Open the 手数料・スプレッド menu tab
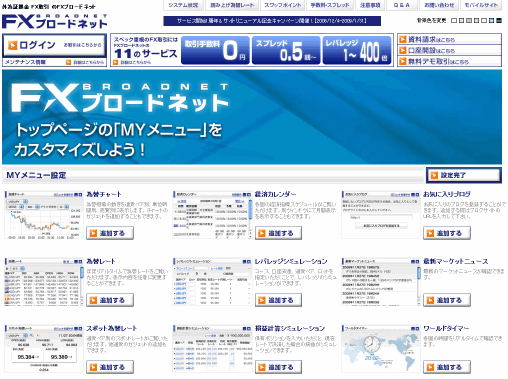This screenshot has height=379, width=508. pos(330,5)
